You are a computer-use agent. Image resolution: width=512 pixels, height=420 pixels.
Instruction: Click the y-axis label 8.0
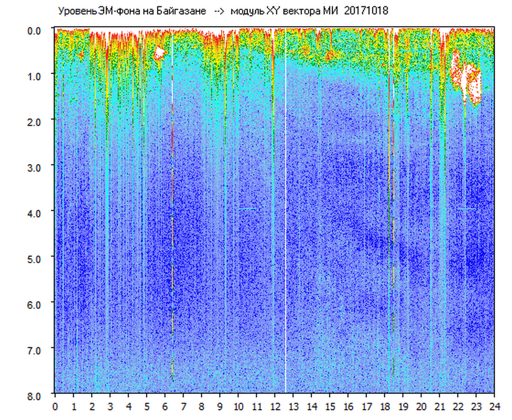[x=36, y=395]
